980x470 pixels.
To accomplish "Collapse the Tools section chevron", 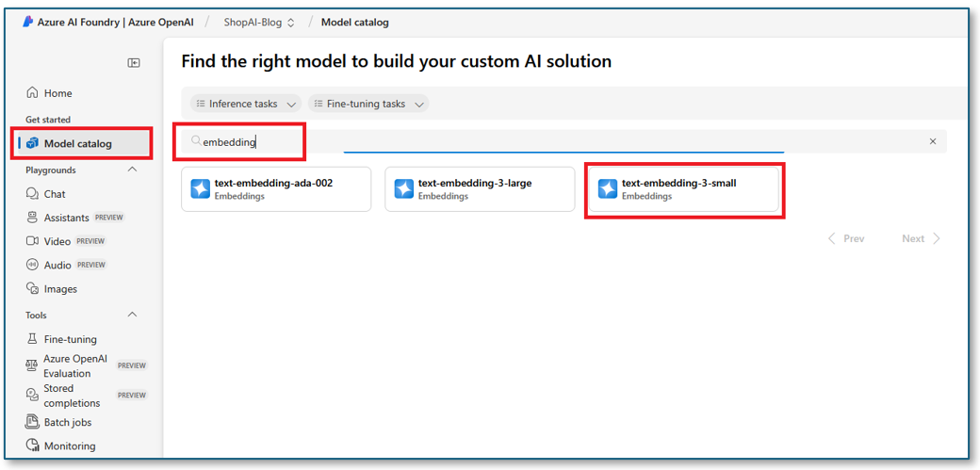I will [x=132, y=315].
